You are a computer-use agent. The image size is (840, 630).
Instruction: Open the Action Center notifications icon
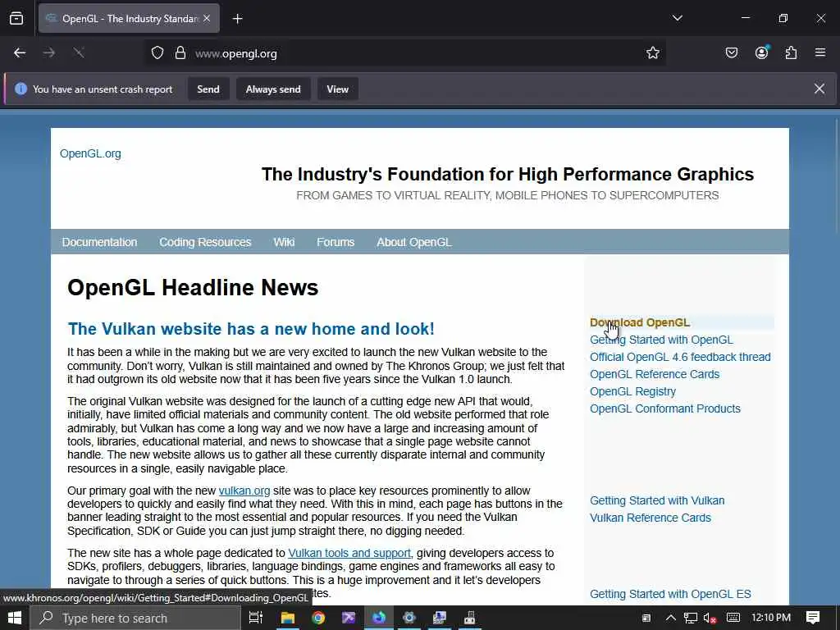(813, 618)
